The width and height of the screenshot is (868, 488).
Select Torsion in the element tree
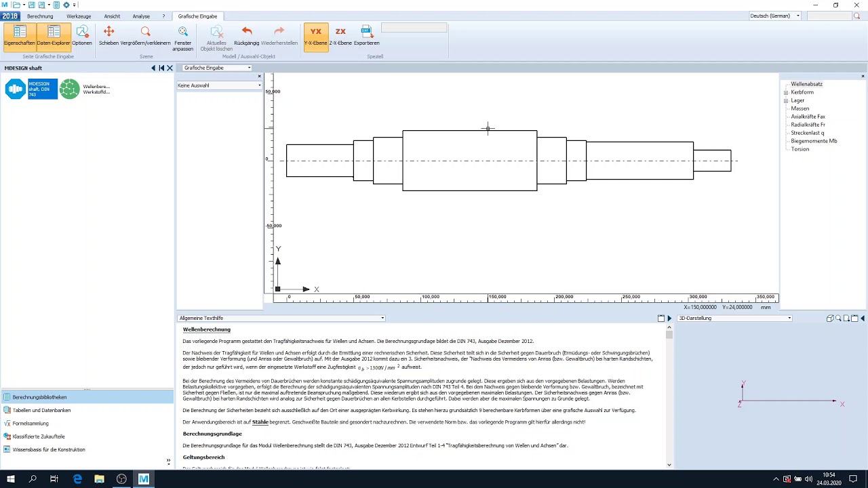(x=800, y=149)
